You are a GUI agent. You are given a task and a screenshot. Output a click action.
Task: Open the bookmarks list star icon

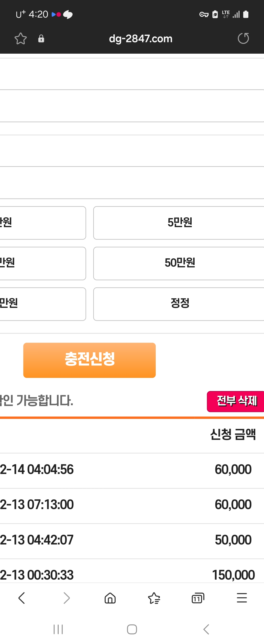coord(154,598)
